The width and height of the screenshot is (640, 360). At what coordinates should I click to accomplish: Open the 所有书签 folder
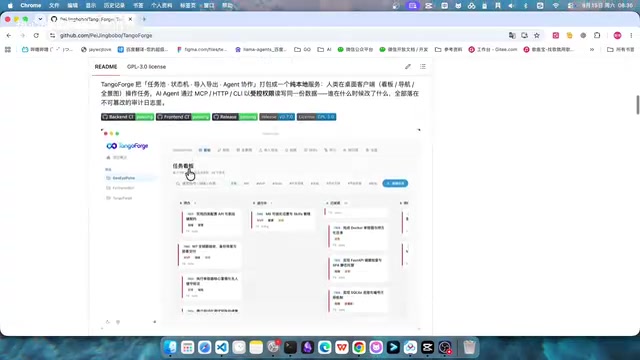(x=621, y=49)
